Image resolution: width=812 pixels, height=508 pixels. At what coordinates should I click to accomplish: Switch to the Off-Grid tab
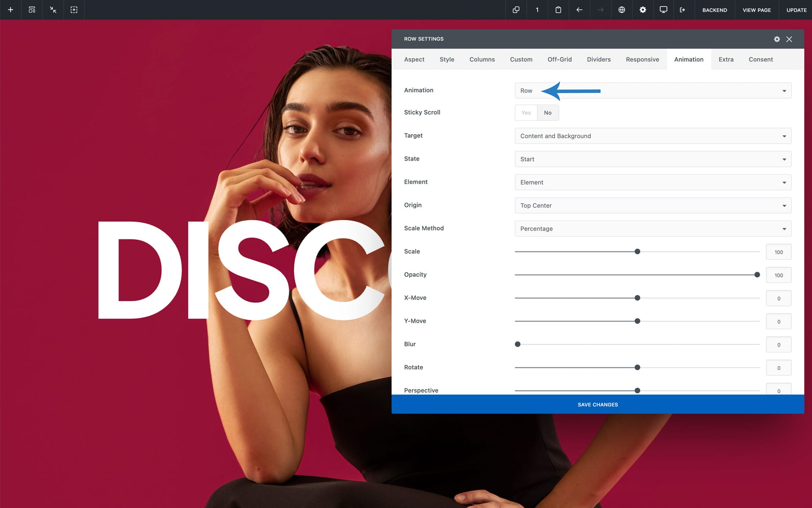pos(559,59)
